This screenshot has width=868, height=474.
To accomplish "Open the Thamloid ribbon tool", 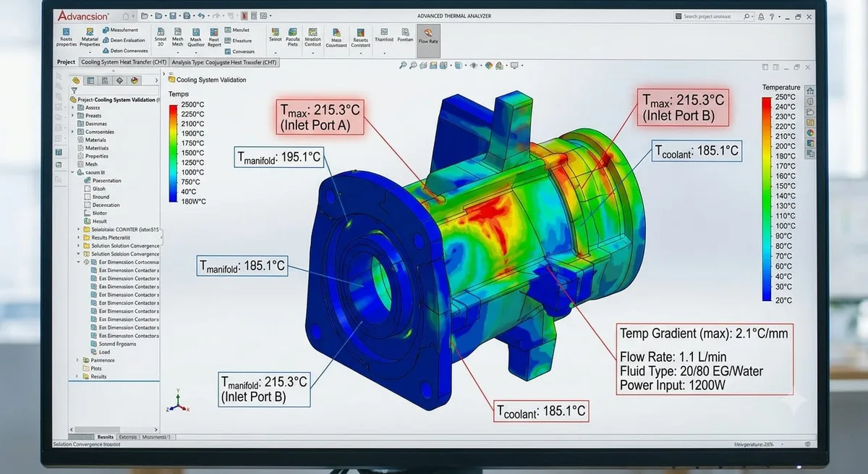I will click(x=384, y=35).
